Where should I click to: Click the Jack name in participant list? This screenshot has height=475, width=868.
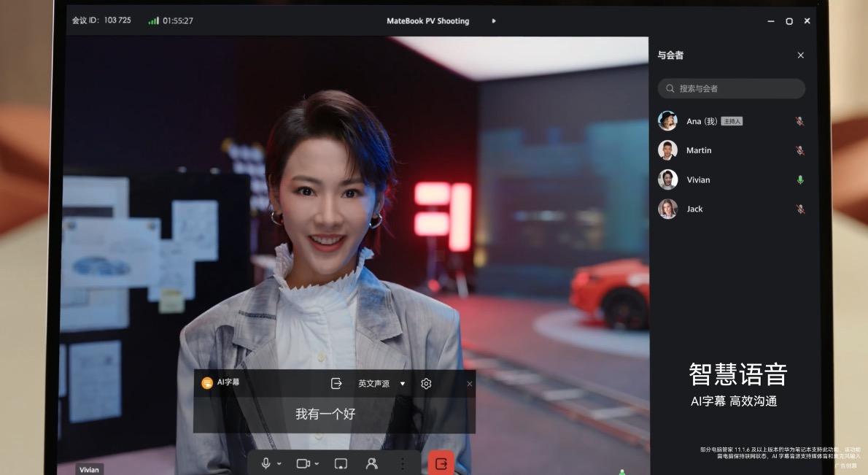[x=694, y=209]
